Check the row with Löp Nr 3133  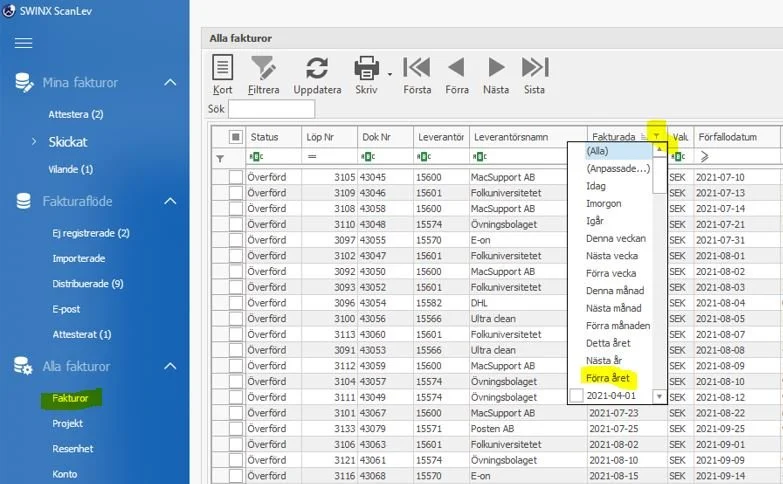[236, 429]
